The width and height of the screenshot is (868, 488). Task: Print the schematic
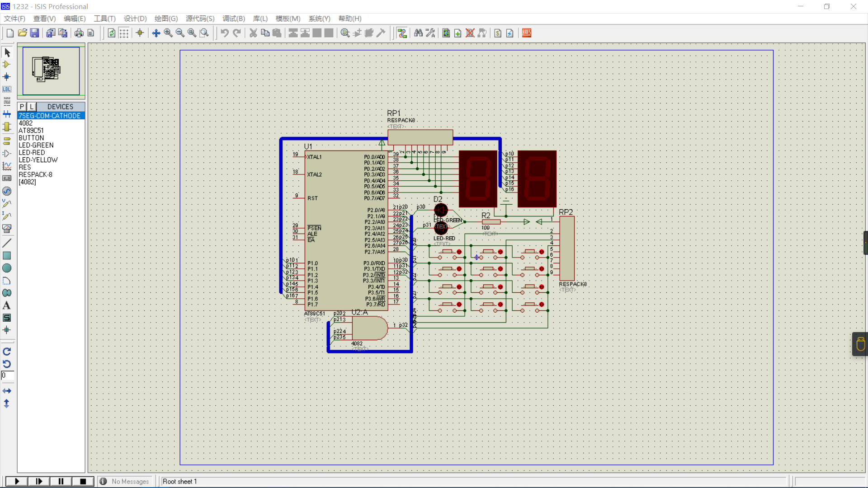tap(79, 33)
